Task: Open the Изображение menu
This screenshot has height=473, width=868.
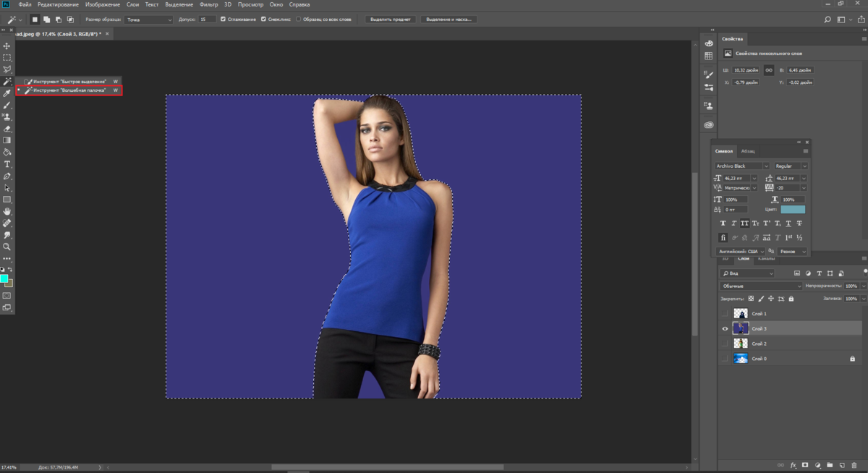Action: (x=102, y=4)
